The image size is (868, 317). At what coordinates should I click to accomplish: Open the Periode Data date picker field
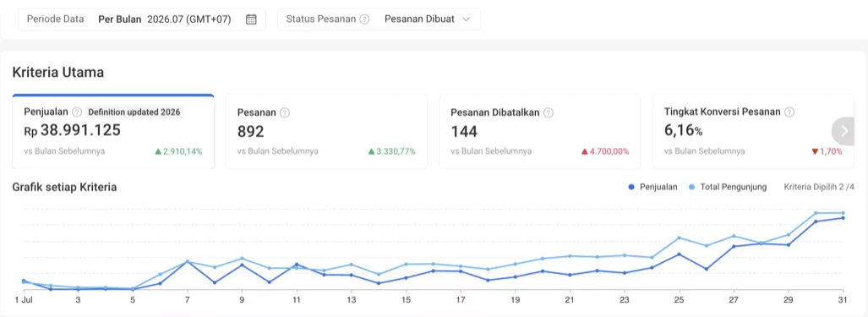pyautogui.click(x=142, y=19)
